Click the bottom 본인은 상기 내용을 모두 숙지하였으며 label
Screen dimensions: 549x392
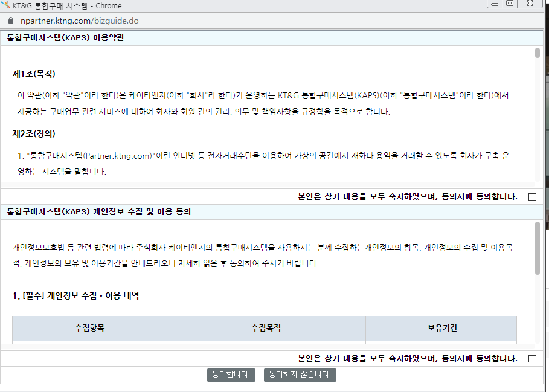pyautogui.click(x=408, y=359)
